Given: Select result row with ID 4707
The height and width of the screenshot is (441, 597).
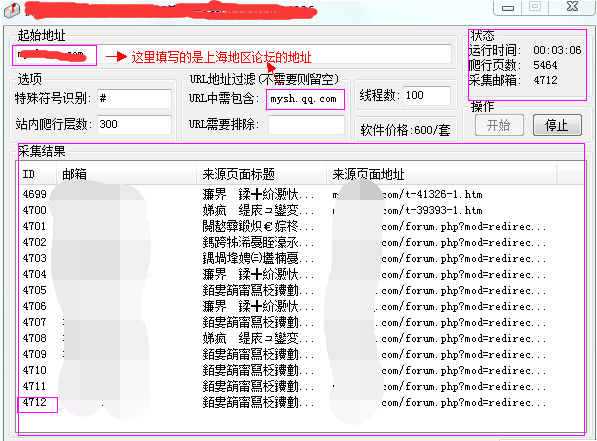Looking at the screenshot, I should pyautogui.click(x=301, y=322).
